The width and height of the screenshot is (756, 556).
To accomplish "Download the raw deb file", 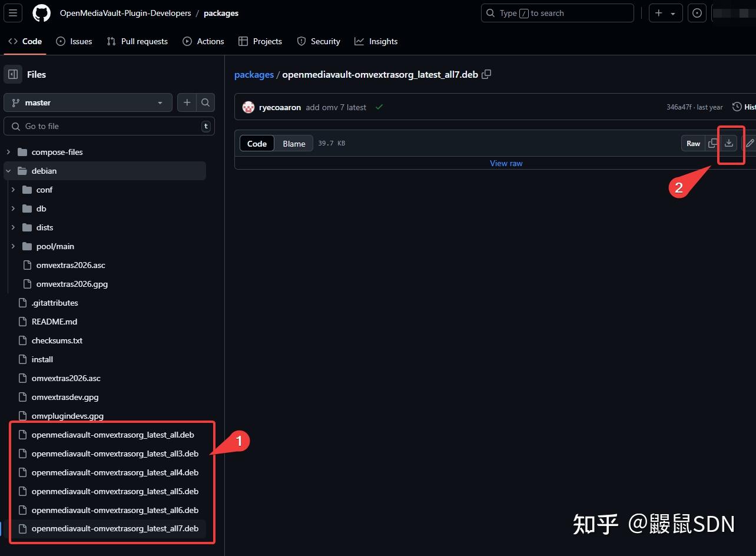I will click(x=730, y=143).
